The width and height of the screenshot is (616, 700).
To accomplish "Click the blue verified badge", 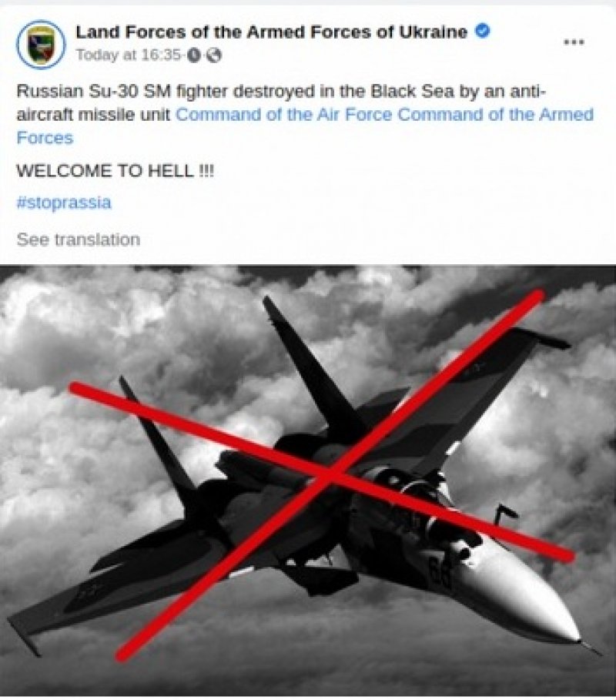I will 482,32.
